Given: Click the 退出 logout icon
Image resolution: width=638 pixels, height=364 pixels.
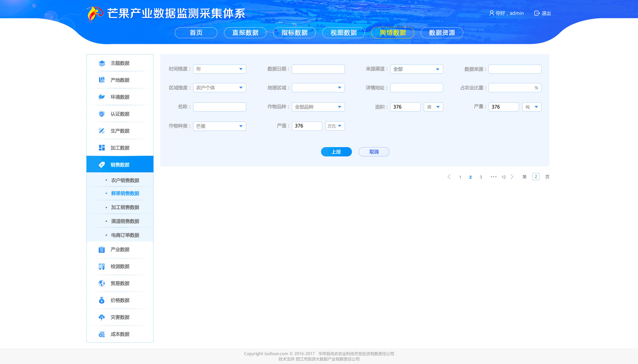Looking at the screenshot, I should pos(537,13).
